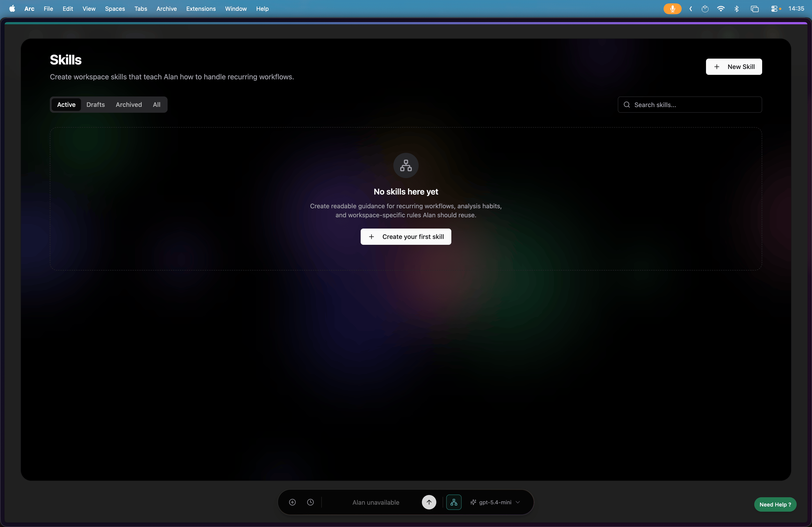Click the Need Help ? button
Image resolution: width=812 pixels, height=527 pixels.
click(775, 504)
